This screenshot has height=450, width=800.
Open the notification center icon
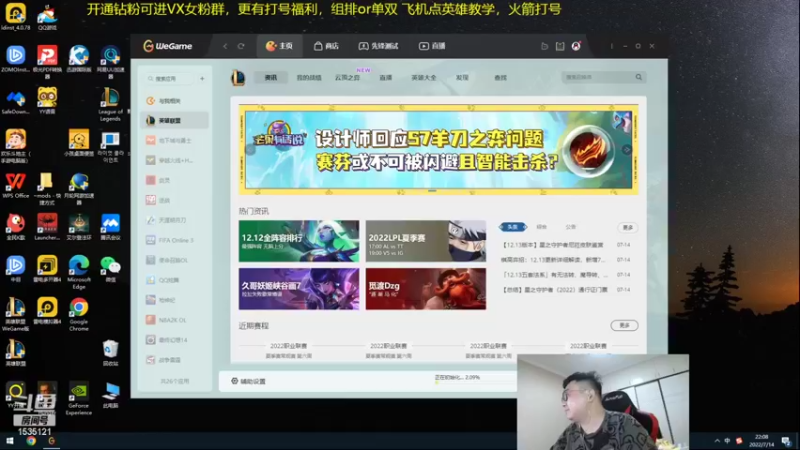[x=786, y=441]
